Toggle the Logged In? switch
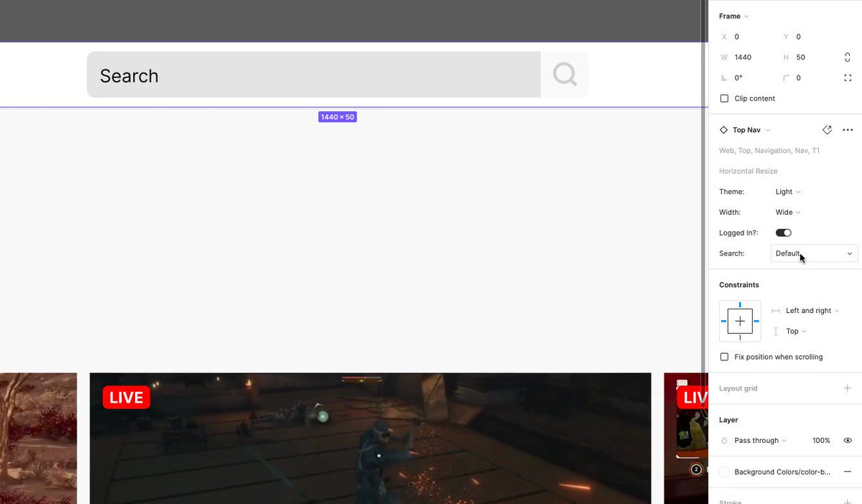862x504 pixels. tap(783, 233)
